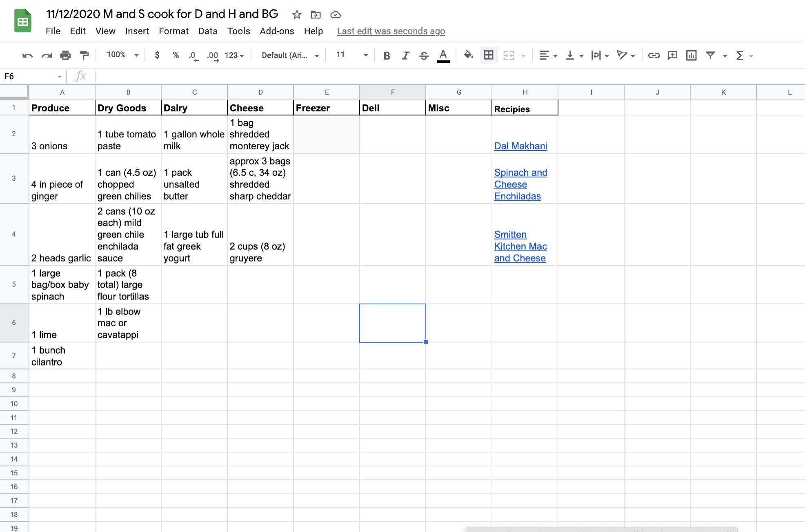Image resolution: width=805 pixels, height=532 pixels.
Task: Open fill color paint bucket
Action: pyautogui.click(x=469, y=55)
